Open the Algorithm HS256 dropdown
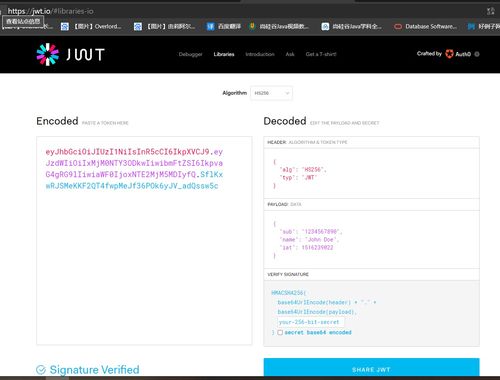Image resolution: width=500 pixels, height=380 pixels. (271, 93)
